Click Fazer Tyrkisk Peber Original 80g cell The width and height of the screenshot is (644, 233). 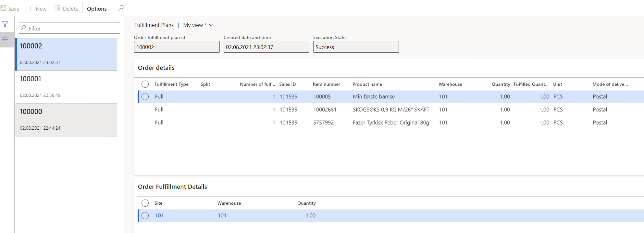pyautogui.click(x=391, y=123)
